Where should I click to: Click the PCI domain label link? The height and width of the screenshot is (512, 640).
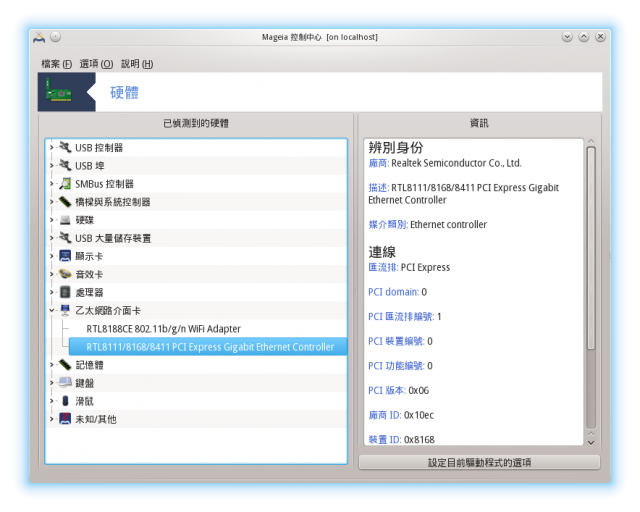tap(393, 292)
